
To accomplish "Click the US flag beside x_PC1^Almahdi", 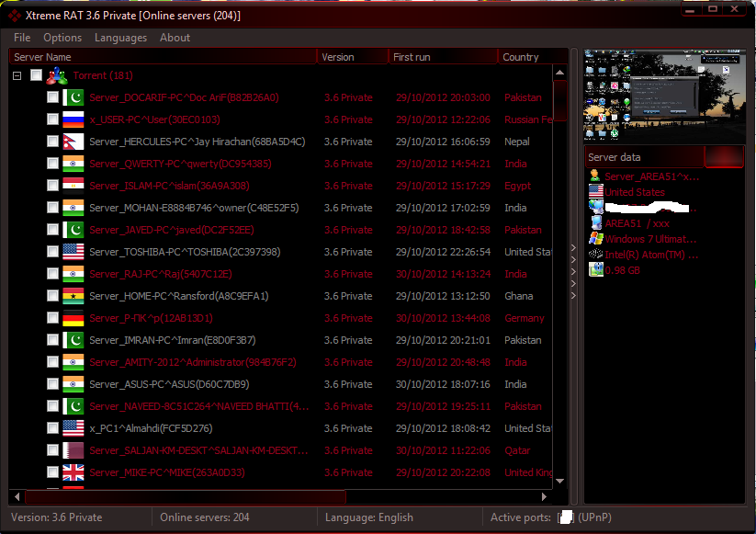I will 73,428.
